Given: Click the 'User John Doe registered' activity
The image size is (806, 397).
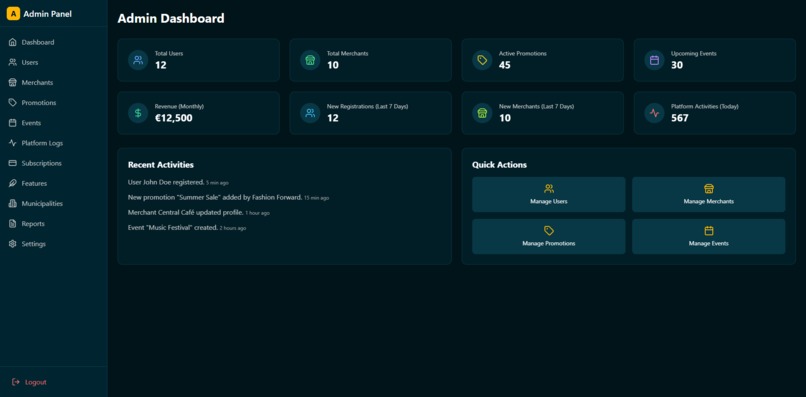Looking at the screenshot, I should (x=166, y=182).
